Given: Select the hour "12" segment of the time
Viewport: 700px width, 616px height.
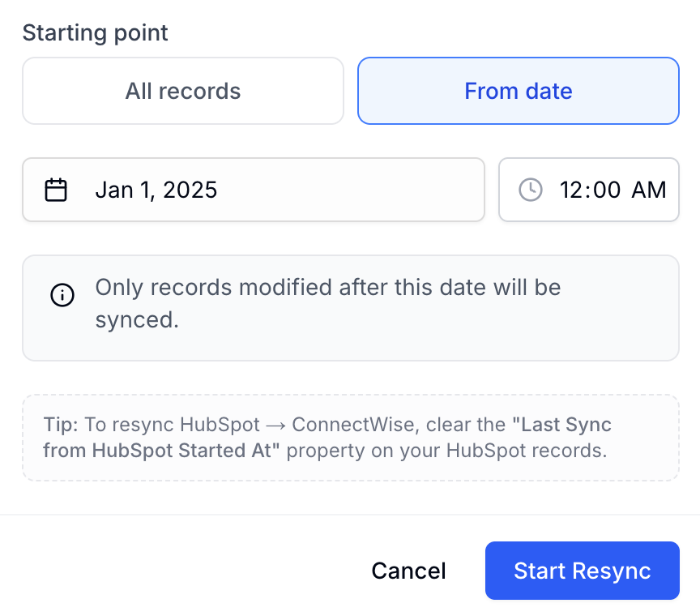Looking at the screenshot, I should pos(570,190).
